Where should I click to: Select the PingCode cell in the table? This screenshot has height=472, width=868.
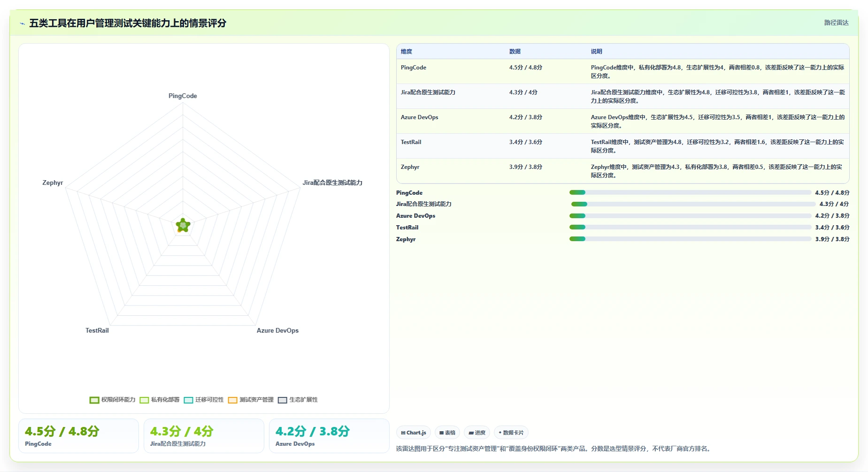(414, 68)
